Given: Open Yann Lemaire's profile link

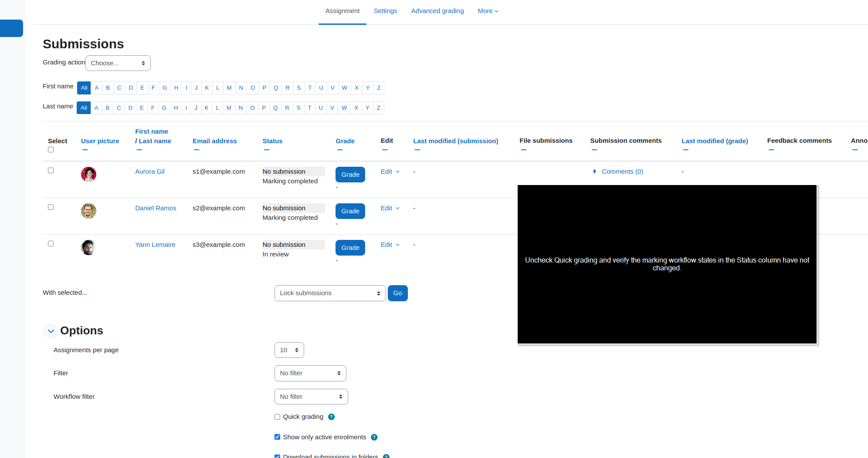Looking at the screenshot, I should (x=155, y=245).
